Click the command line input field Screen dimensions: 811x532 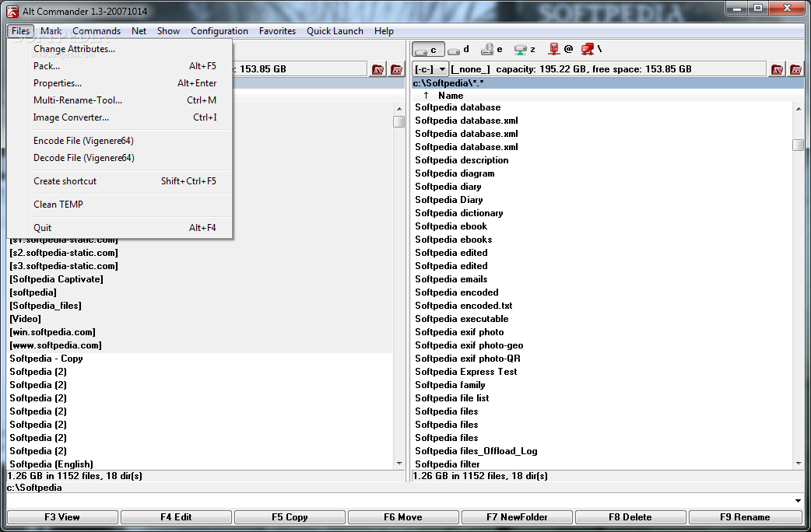[398, 500]
